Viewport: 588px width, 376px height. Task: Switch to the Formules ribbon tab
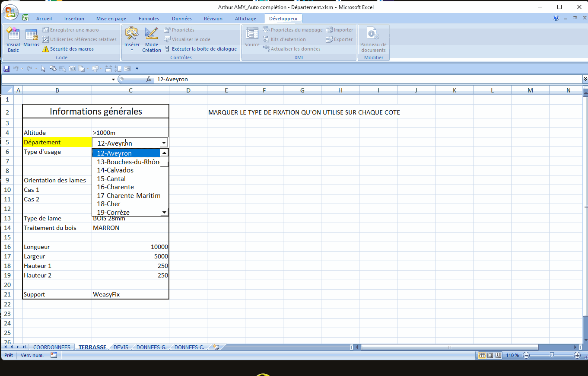[149, 19]
